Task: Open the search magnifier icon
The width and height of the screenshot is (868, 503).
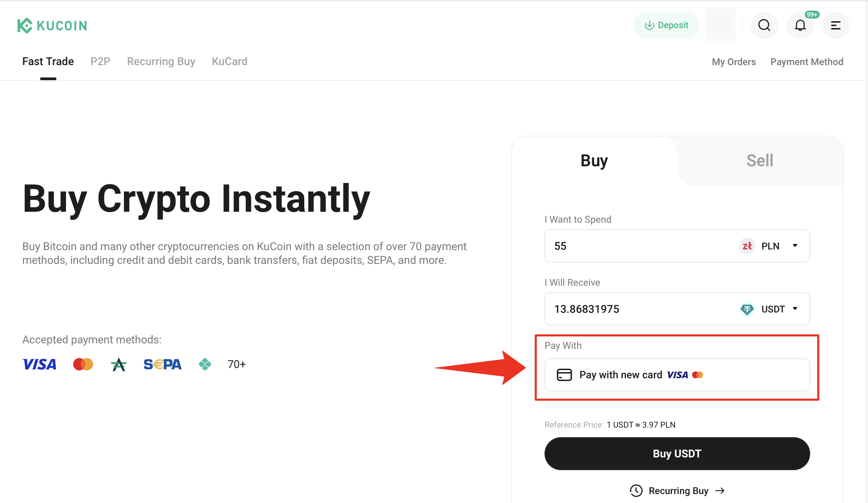Action: tap(764, 25)
